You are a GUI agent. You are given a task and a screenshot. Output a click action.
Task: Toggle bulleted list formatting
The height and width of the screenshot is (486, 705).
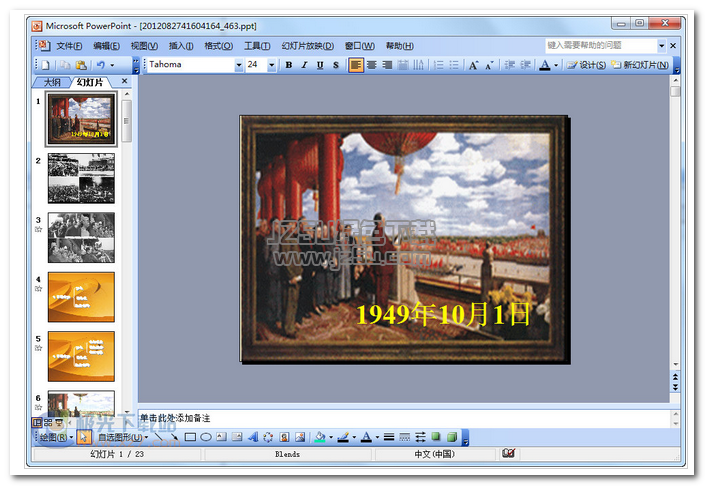(454, 65)
